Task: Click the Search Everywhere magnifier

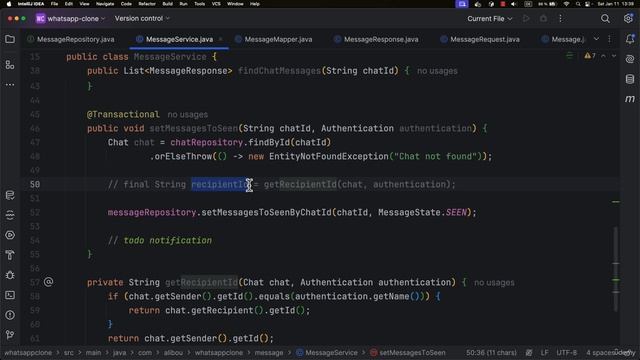Action: tap(605, 19)
